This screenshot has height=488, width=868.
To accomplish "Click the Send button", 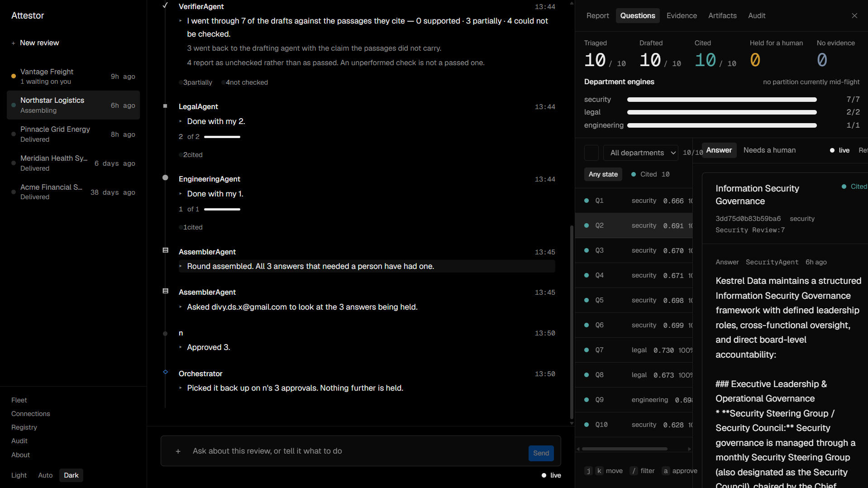I will click(541, 453).
